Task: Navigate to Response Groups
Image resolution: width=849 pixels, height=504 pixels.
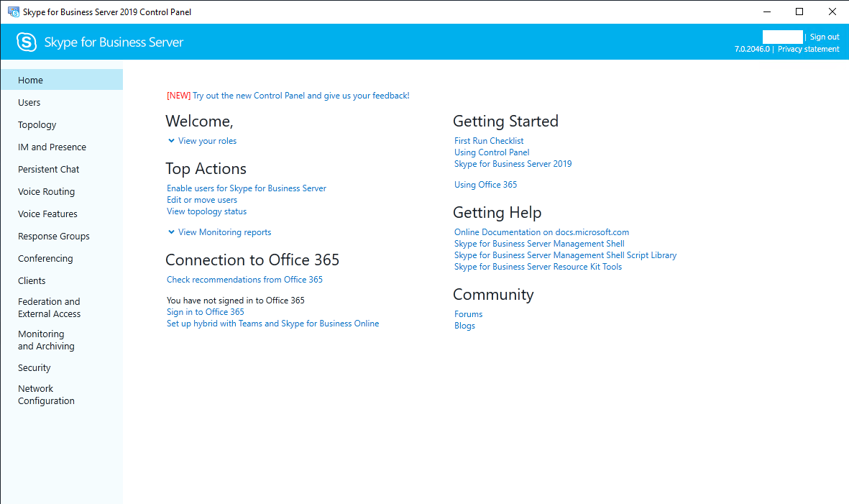Action: [54, 237]
